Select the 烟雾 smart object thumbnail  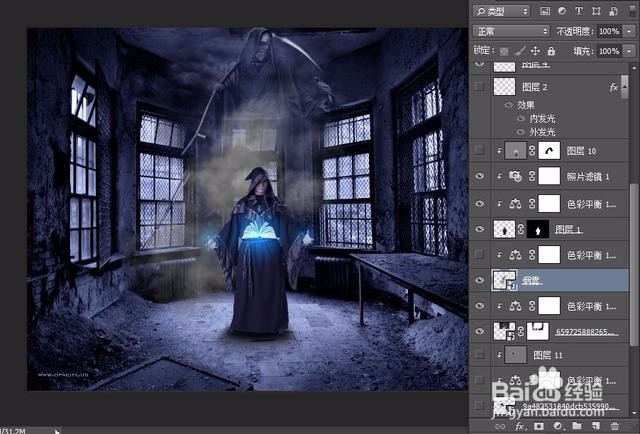click(504, 280)
